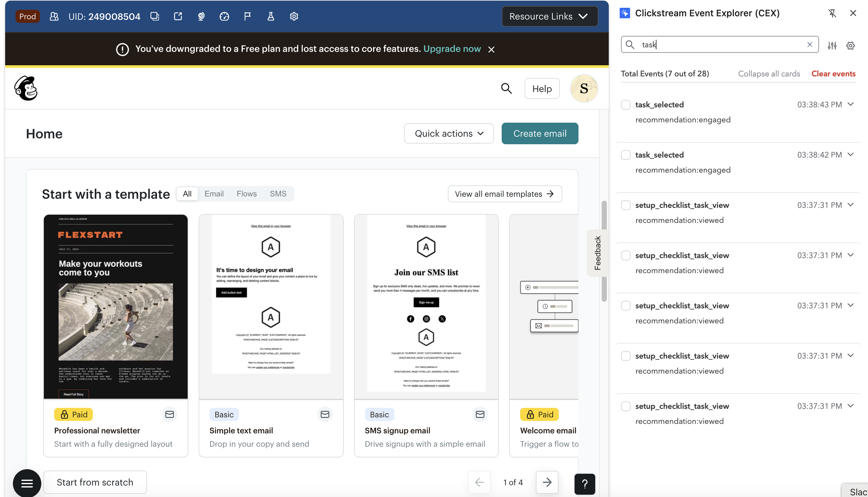This screenshot has width=868, height=497.
Task: Click the email icon on Professional newsletter card
Action: coord(170,415)
